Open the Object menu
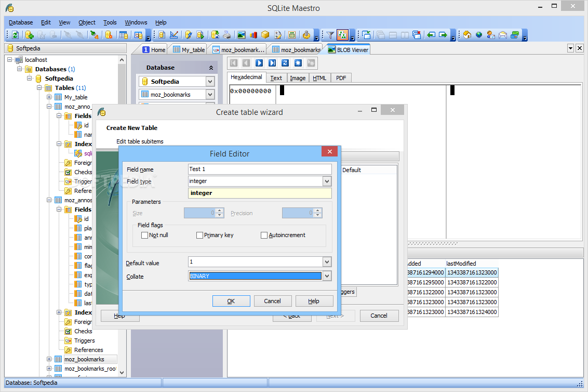 (x=87, y=22)
